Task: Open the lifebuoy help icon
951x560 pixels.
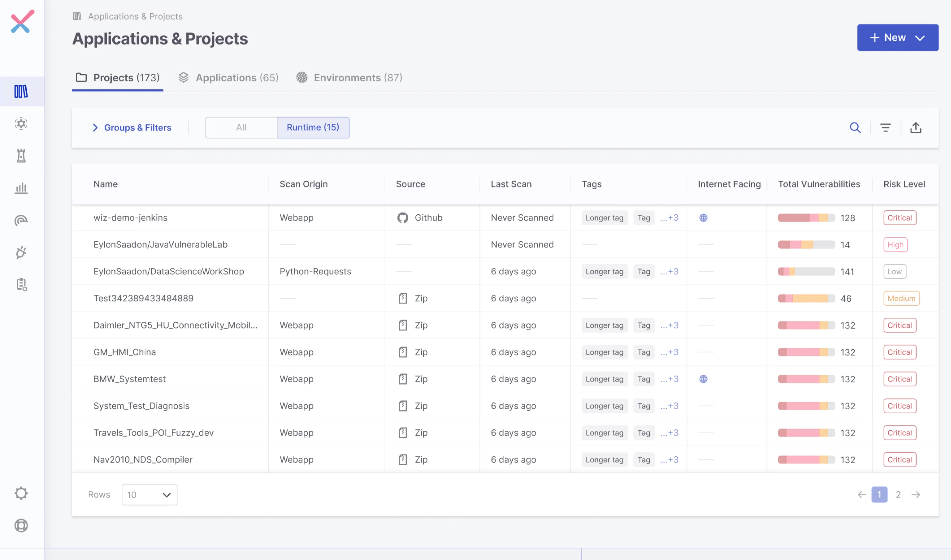Action: tap(21, 525)
